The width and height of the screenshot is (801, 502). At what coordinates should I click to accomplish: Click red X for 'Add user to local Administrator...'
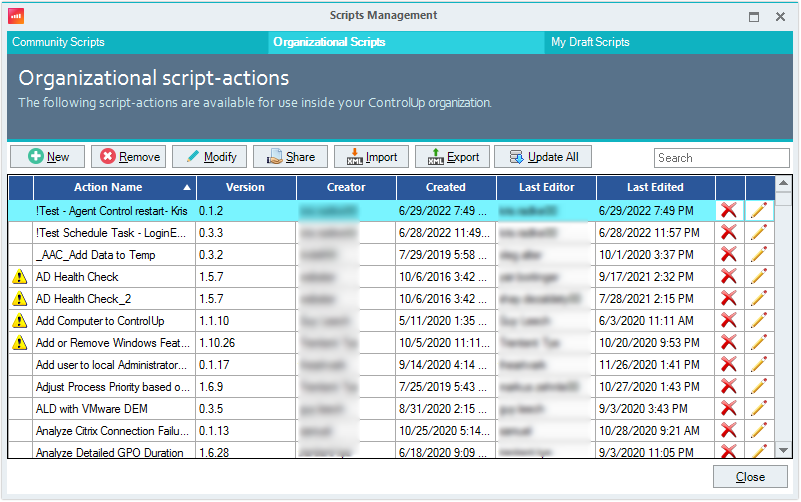[x=729, y=364]
